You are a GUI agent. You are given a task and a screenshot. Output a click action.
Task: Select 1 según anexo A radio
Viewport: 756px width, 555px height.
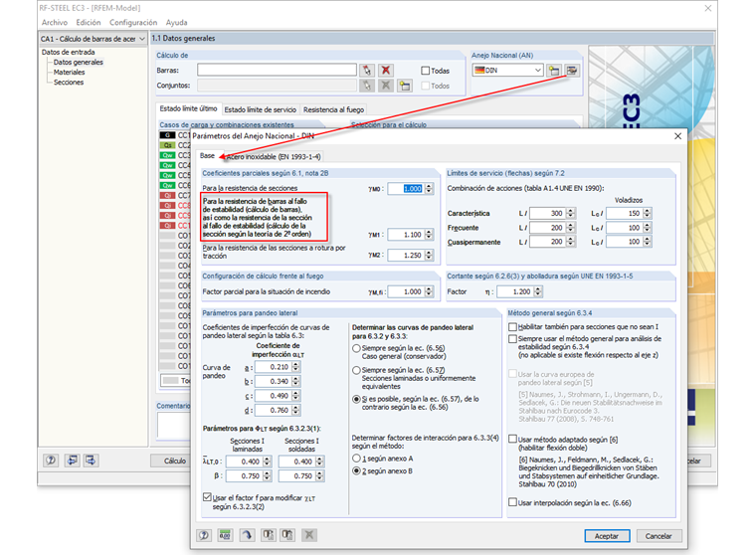[x=356, y=459]
